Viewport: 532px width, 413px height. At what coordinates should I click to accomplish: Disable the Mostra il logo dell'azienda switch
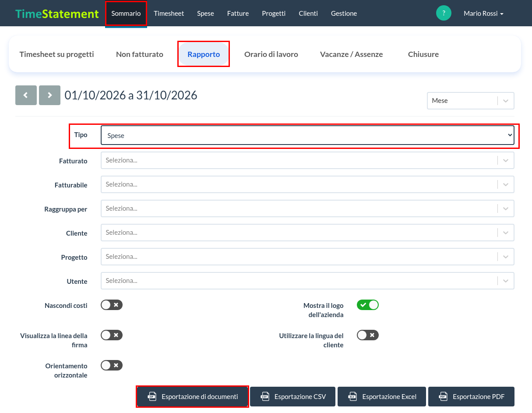(368, 305)
